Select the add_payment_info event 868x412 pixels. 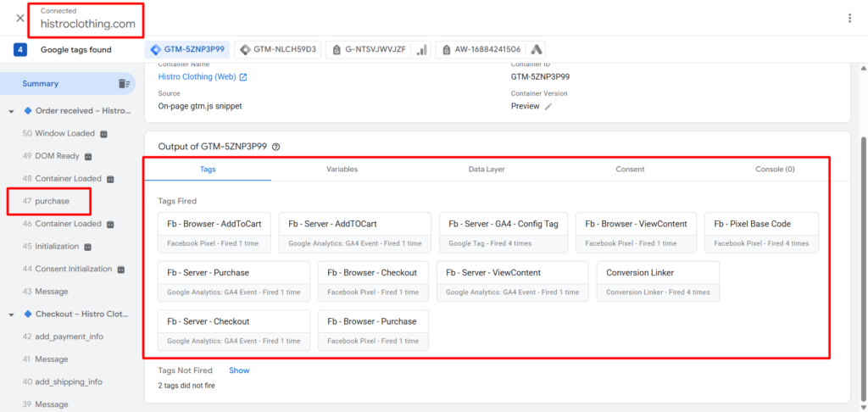point(69,337)
